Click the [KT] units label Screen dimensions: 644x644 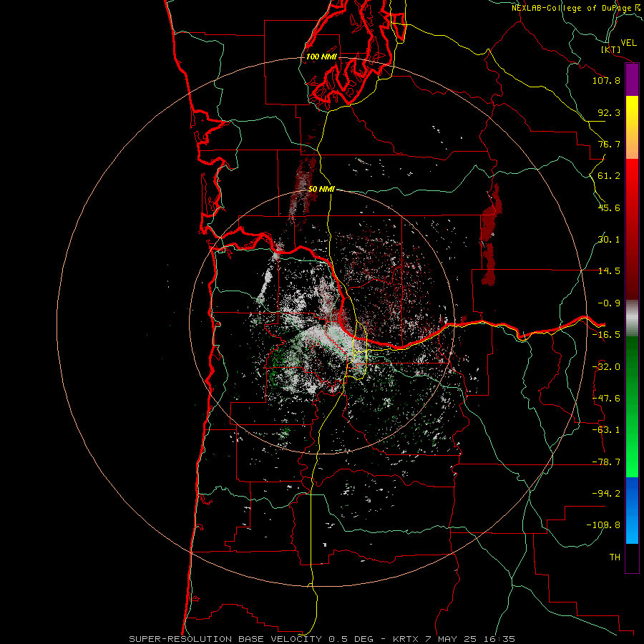pos(611,49)
